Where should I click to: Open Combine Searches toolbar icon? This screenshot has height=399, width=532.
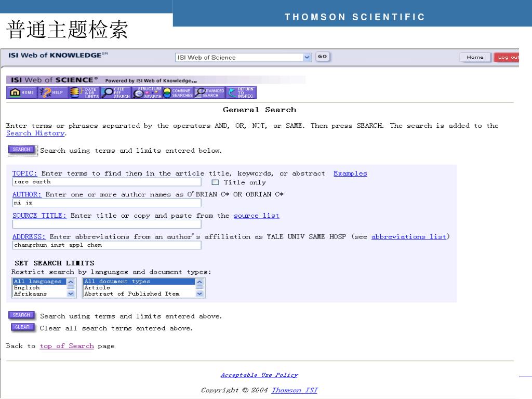[178, 92]
